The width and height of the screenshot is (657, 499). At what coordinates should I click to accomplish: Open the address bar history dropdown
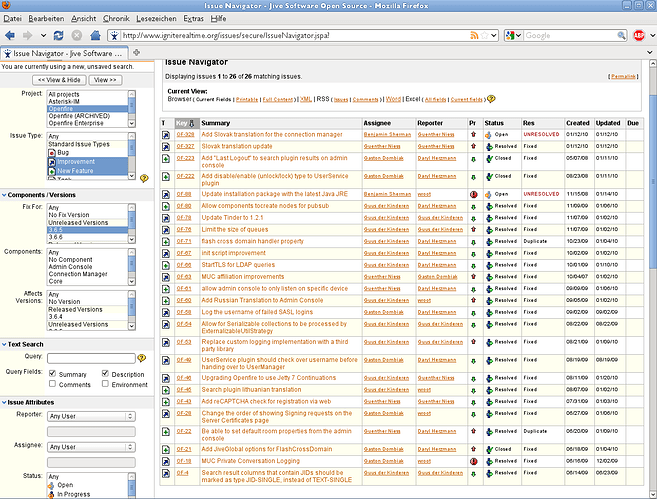tap(494, 36)
